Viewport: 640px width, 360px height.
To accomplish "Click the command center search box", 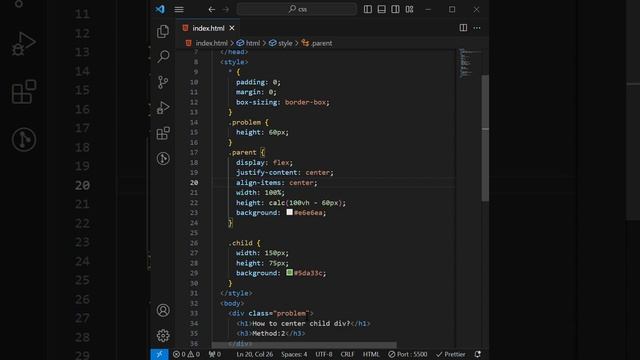I will tap(297, 9).
